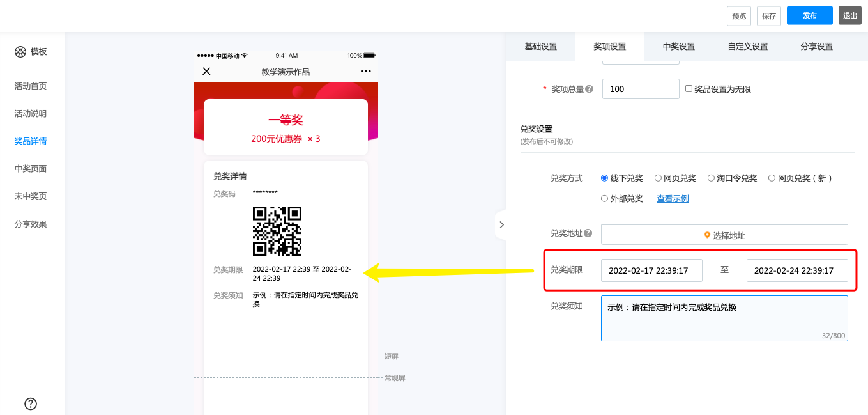The height and width of the screenshot is (415, 868).
Task: Open the 查看示例 link
Action: coord(673,199)
